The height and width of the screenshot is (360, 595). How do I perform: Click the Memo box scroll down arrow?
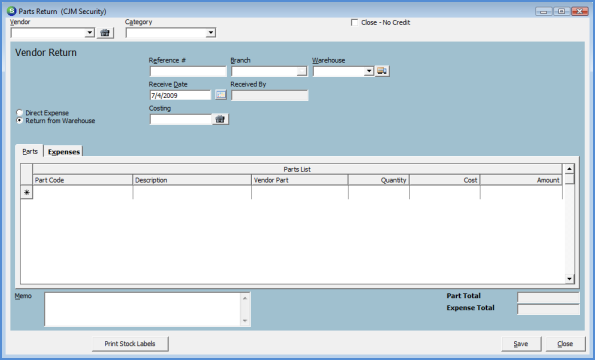(x=245, y=321)
